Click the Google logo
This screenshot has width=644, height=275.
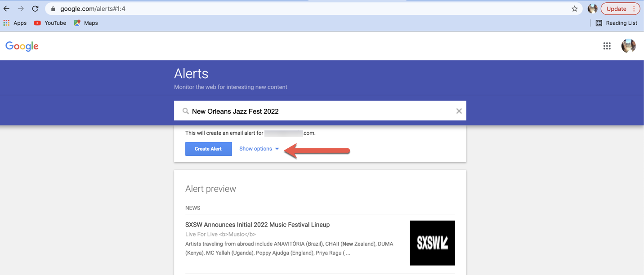[x=22, y=46]
